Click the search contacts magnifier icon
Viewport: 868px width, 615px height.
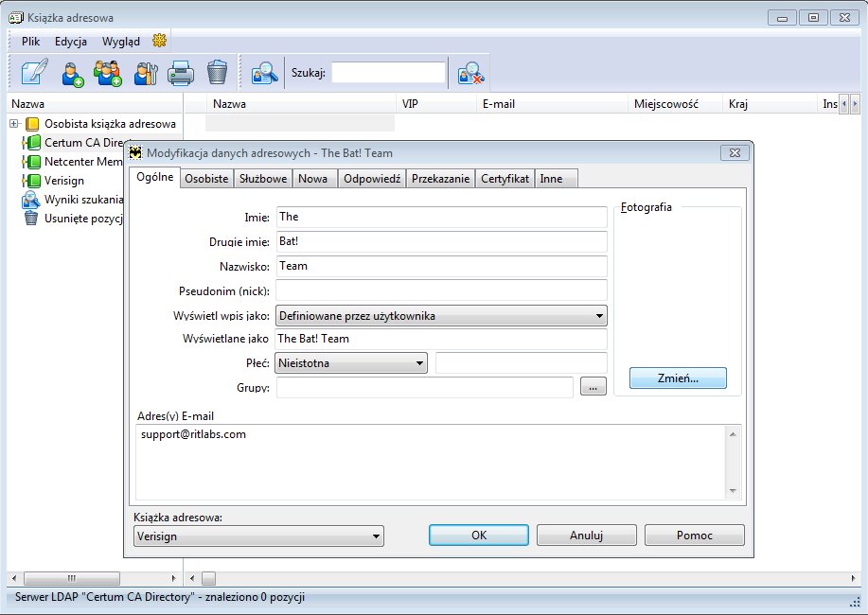[264, 73]
